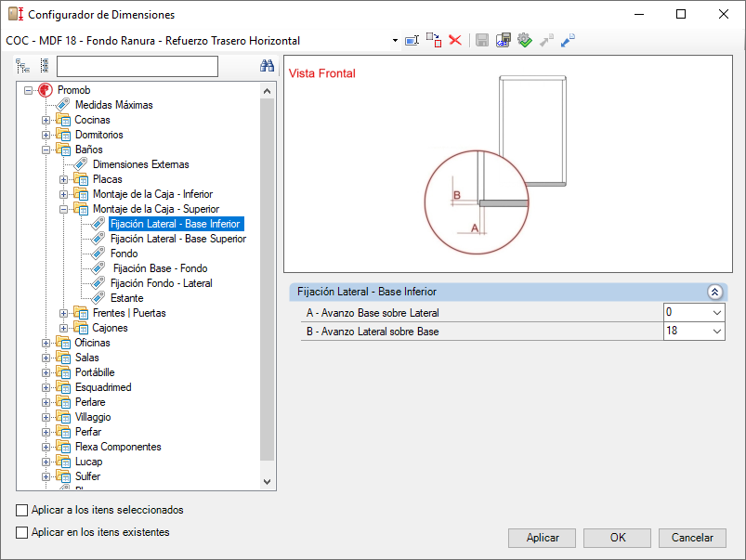
Task: Open the configuration name dropdown
Action: coord(395,41)
